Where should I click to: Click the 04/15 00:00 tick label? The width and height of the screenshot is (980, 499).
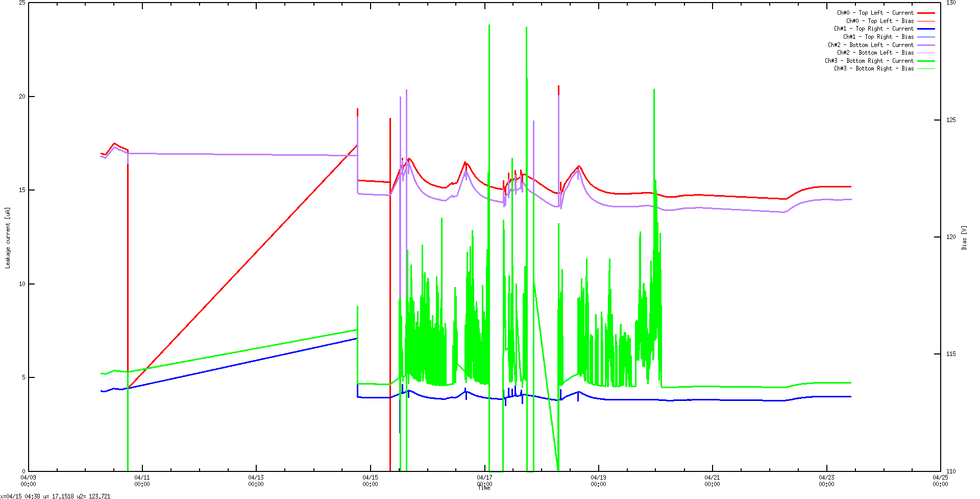tap(371, 480)
